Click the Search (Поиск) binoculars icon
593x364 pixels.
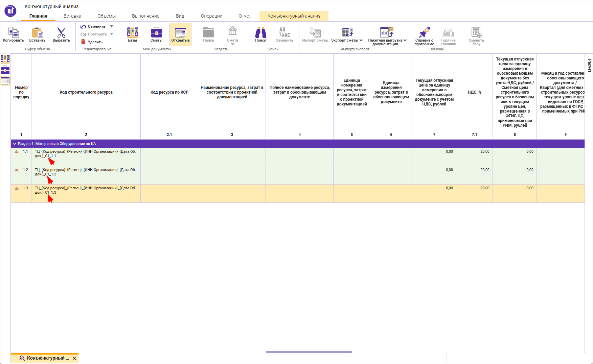(260, 33)
